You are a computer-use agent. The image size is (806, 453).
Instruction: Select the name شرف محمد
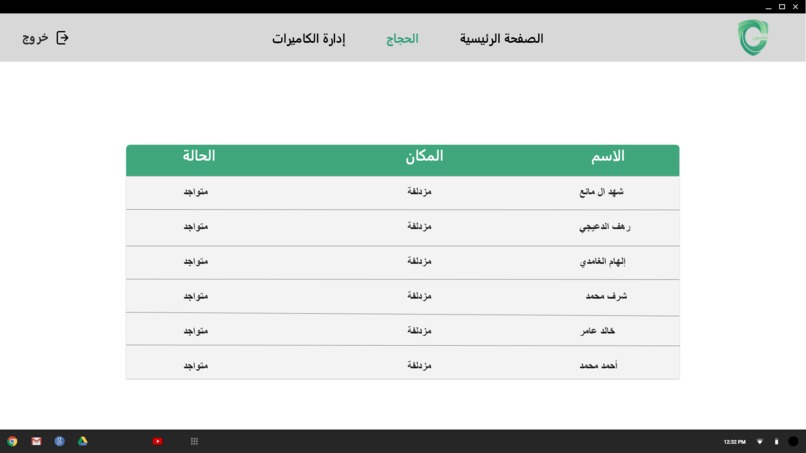pyautogui.click(x=607, y=296)
